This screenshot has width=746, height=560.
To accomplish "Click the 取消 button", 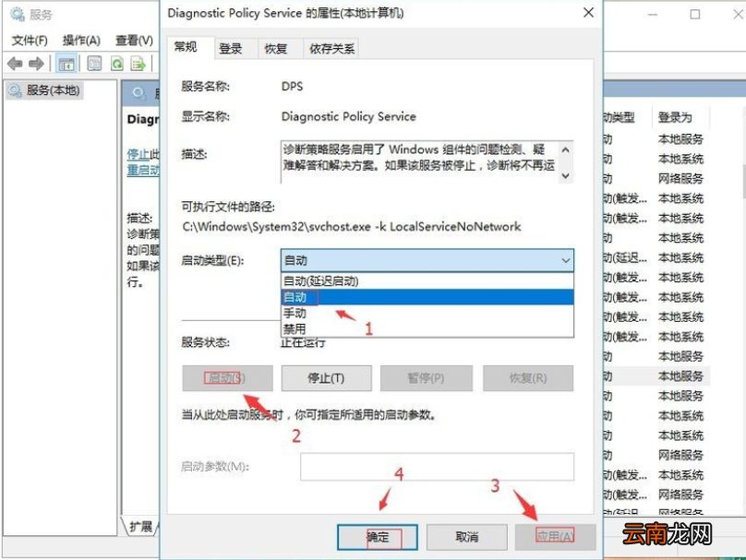I will coord(467,537).
